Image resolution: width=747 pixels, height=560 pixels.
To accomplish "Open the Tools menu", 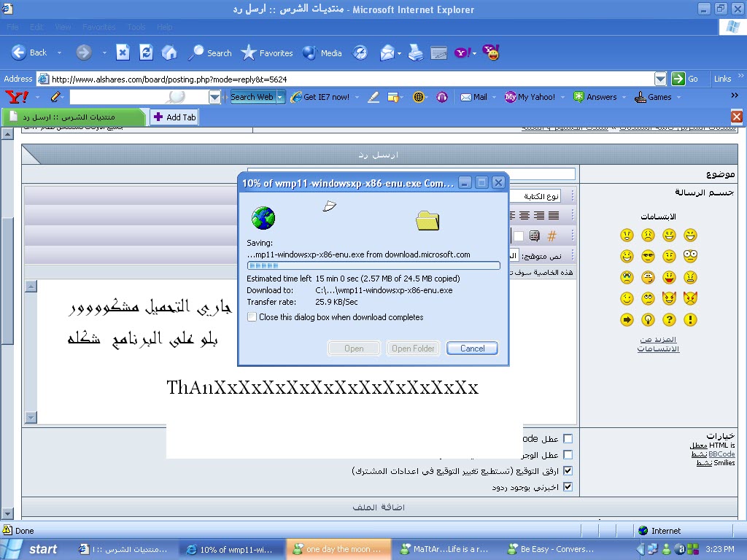I will coord(136,27).
